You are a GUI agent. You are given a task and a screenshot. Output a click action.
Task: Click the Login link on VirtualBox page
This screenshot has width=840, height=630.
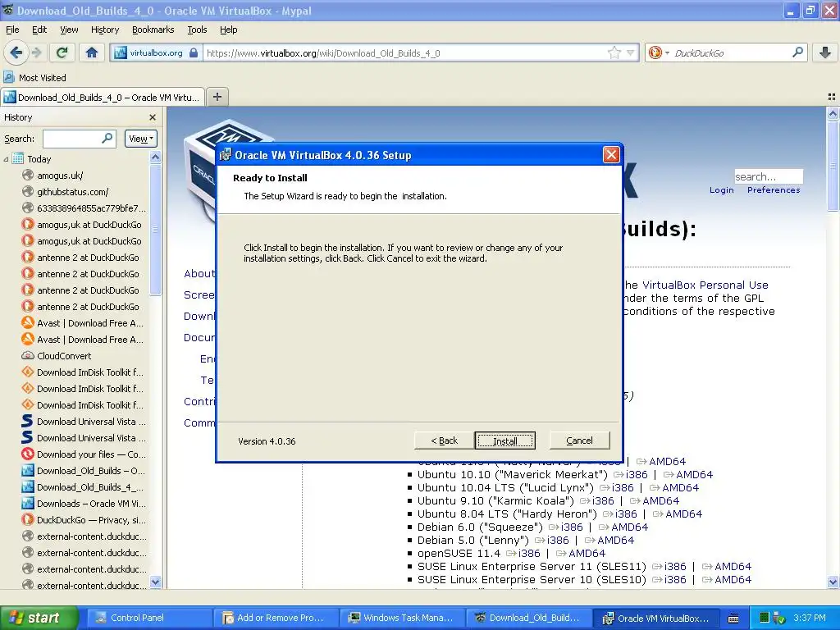click(x=721, y=190)
